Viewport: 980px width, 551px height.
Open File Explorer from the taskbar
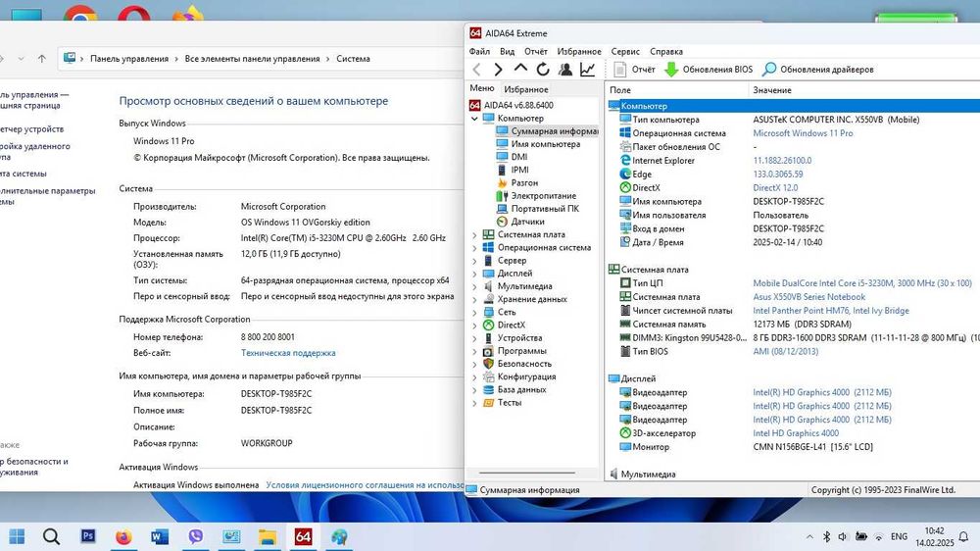point(268,536)
